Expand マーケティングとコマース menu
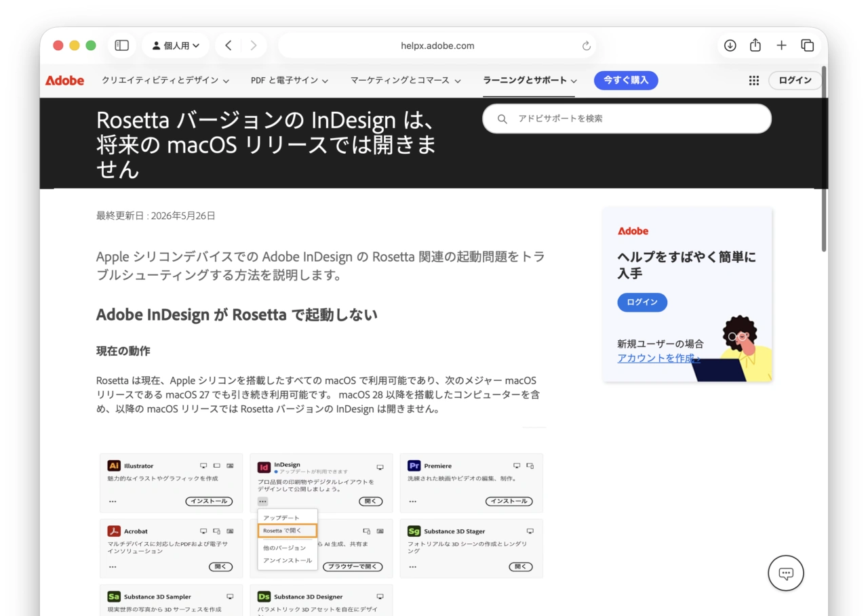The width and height of the screenshot is (868, 616). point(406,80)
